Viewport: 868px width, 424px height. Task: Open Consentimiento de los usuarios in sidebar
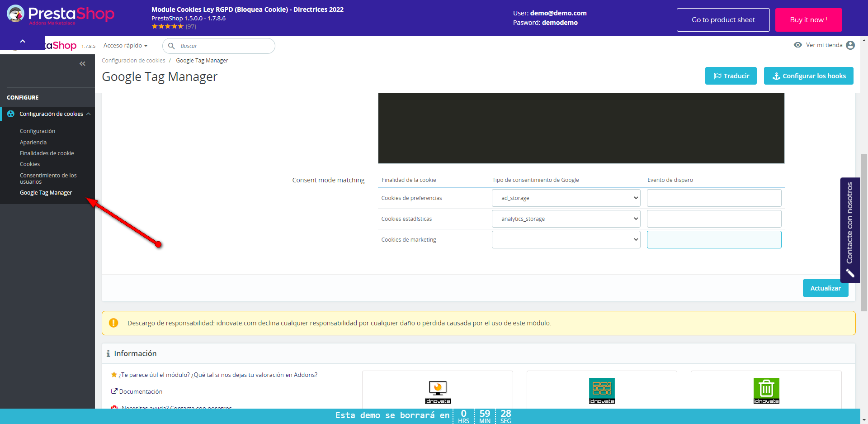tap(48, 178)
